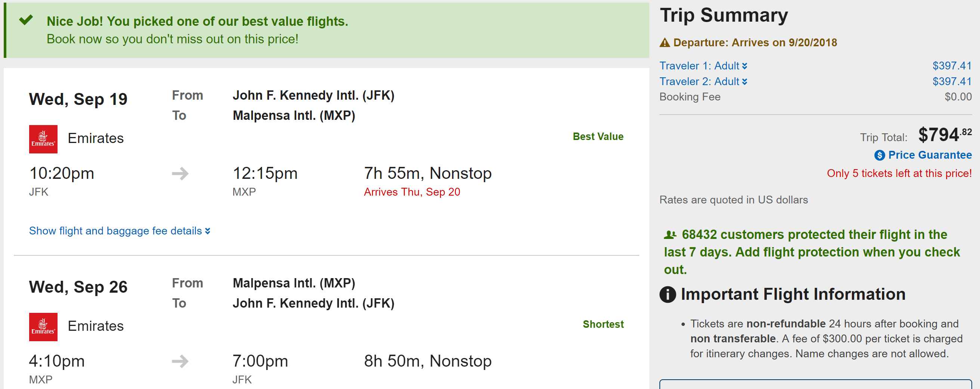Screen dimensions: 980x389
Task: Expand Traveler 2: Adult price breakdown
Action: click(703, 82)
